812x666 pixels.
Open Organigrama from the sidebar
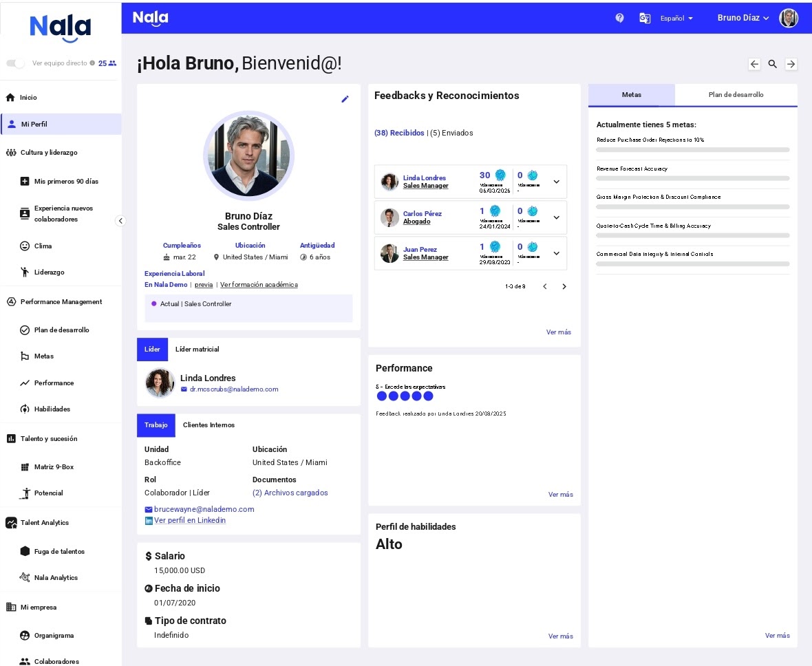coord(54,635)
